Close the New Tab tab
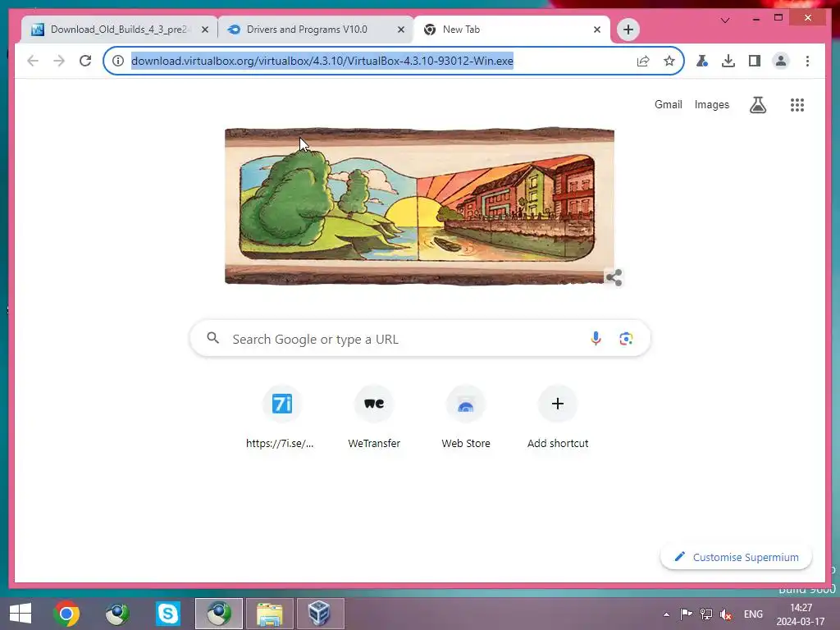Image resolution: width=840 pixels, height=630 pixels. [x=597, y=30]
